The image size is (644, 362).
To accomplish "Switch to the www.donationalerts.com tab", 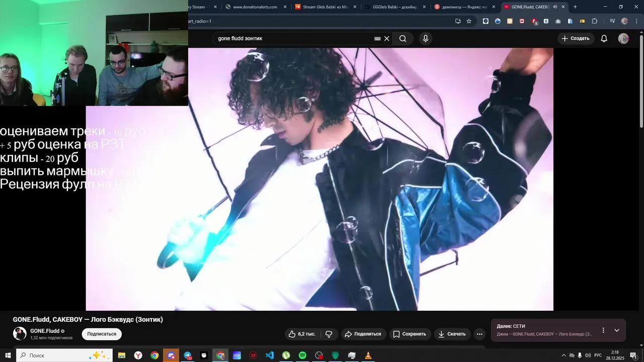I will (x=255, y=7).
